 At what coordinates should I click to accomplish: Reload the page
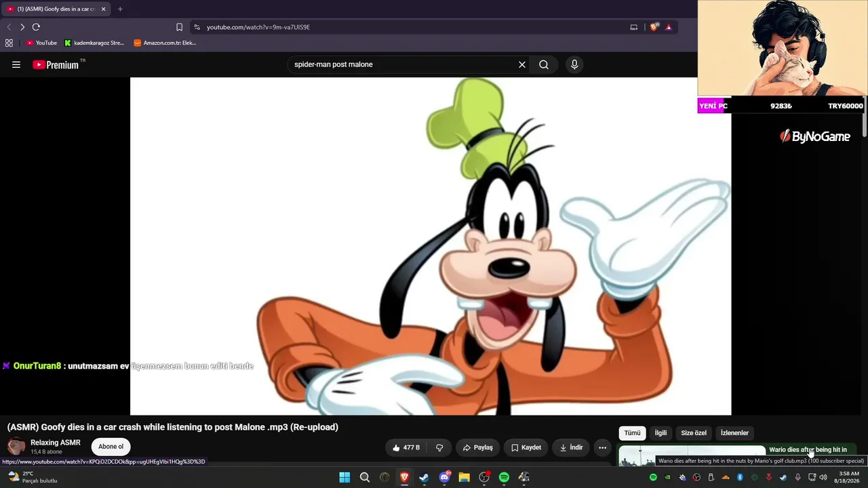point(36,27)
